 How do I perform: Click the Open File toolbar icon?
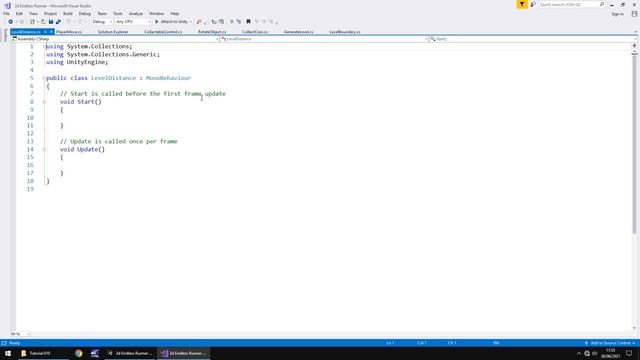(x=43, y=22)
